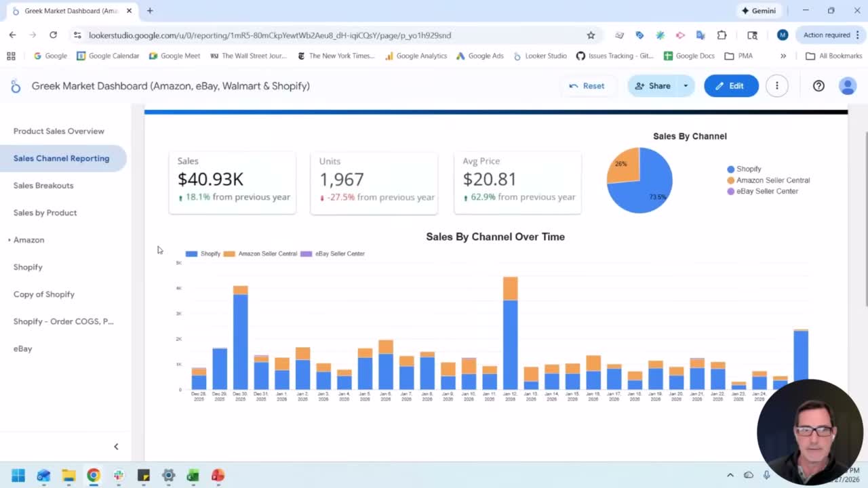The height and width of the screenshot is (488, 868).
Task: Open the Google Analytics bookmark
Action: click(416, 56)
